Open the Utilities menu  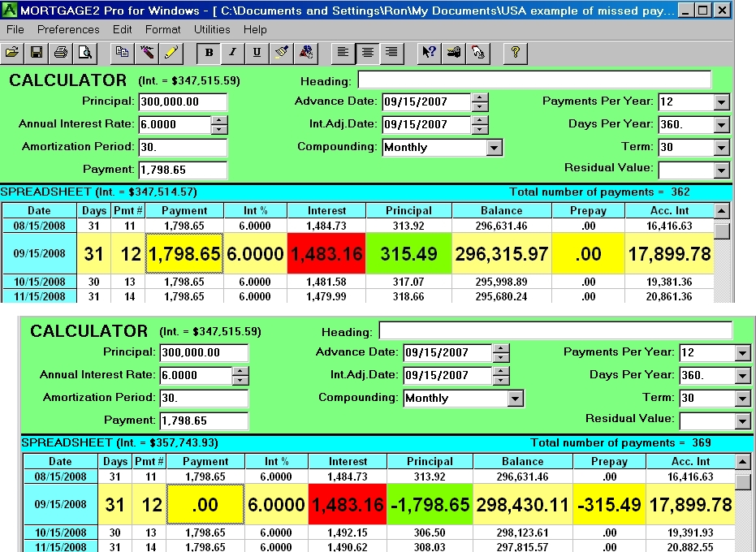[x=212, y=29]
